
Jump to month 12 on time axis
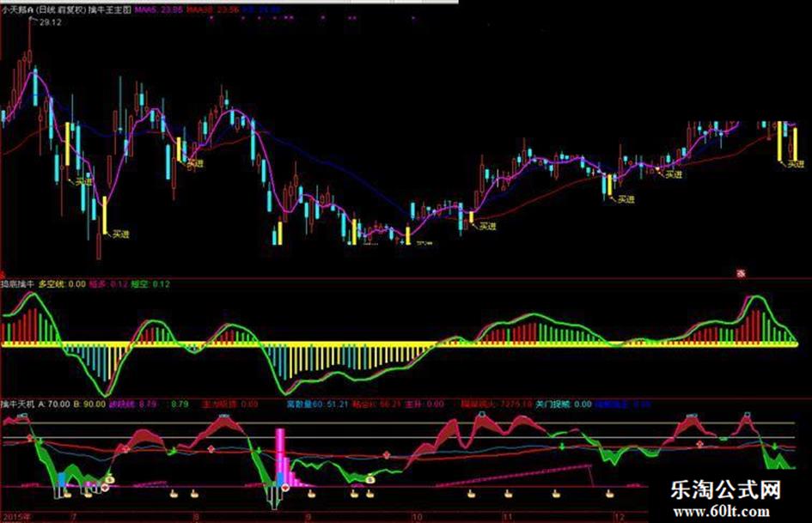tap(620, 517)
